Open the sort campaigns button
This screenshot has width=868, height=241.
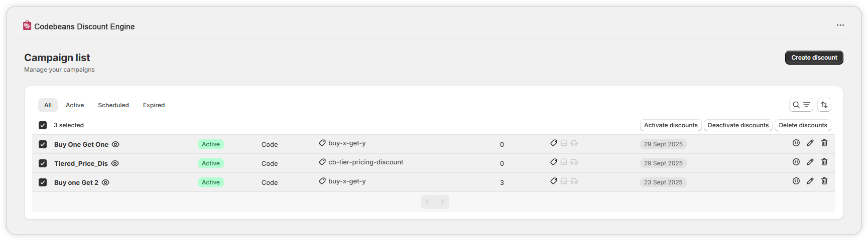824,105
